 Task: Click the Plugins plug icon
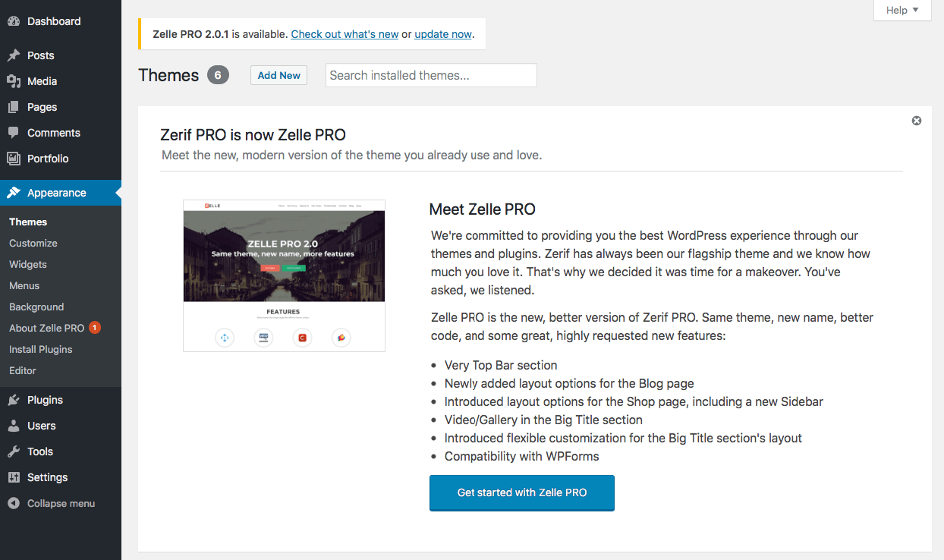tap(14, 400)
